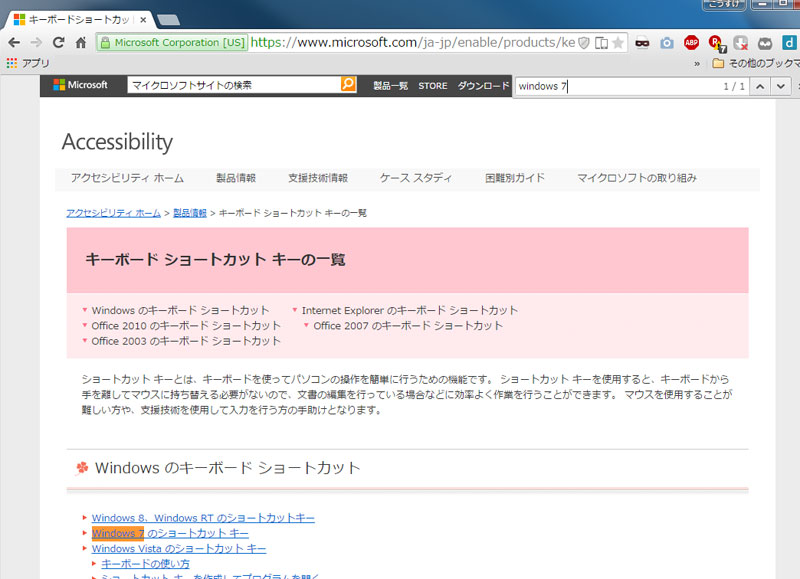Viewport: 800px width, 579px height.
Task: Click the 製品情報 breadcrumb link
Action: 190,213
